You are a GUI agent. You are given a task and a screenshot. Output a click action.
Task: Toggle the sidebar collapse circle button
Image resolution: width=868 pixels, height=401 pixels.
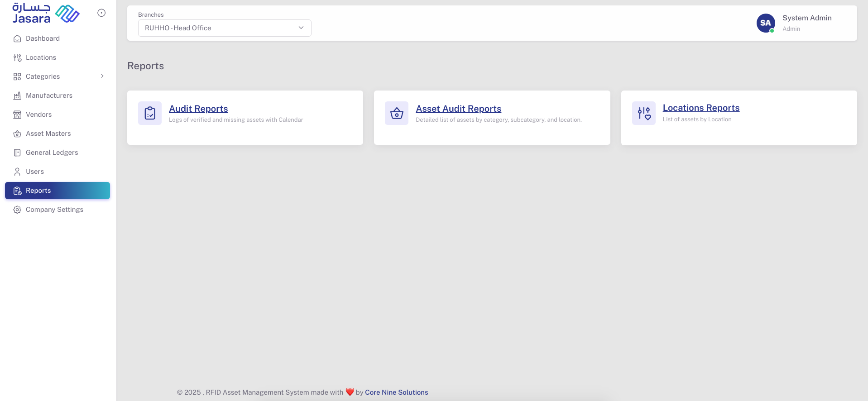[x=101, y=13]
